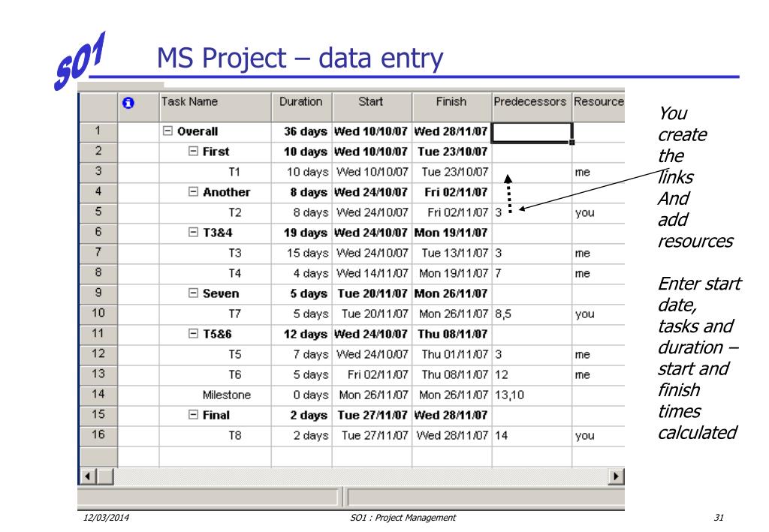Click the Predecessors column header
Image resolution: width=769 pixels, height=532 pixels.
click(x=532, y=107)
